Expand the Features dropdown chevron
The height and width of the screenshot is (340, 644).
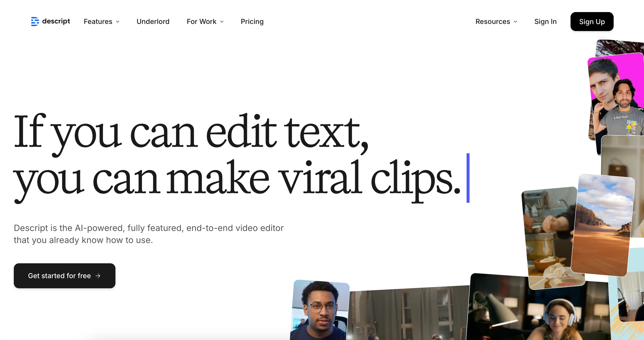[118, 22]
